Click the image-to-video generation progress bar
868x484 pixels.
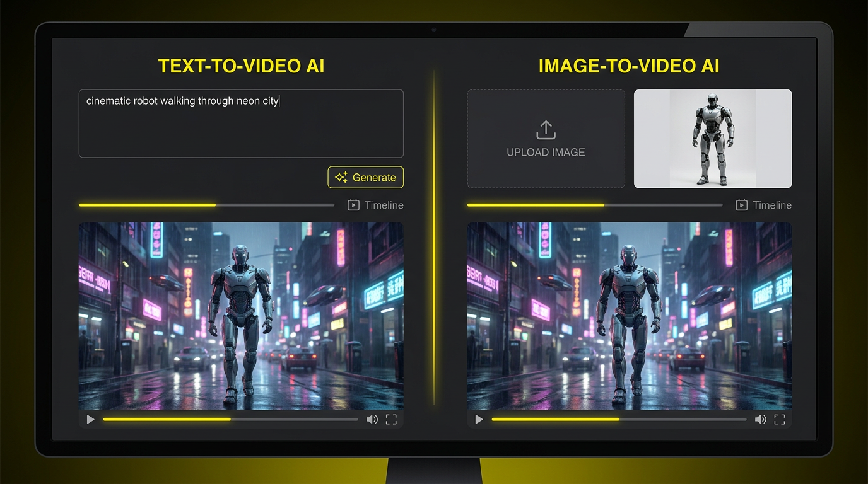click(594, 205)
